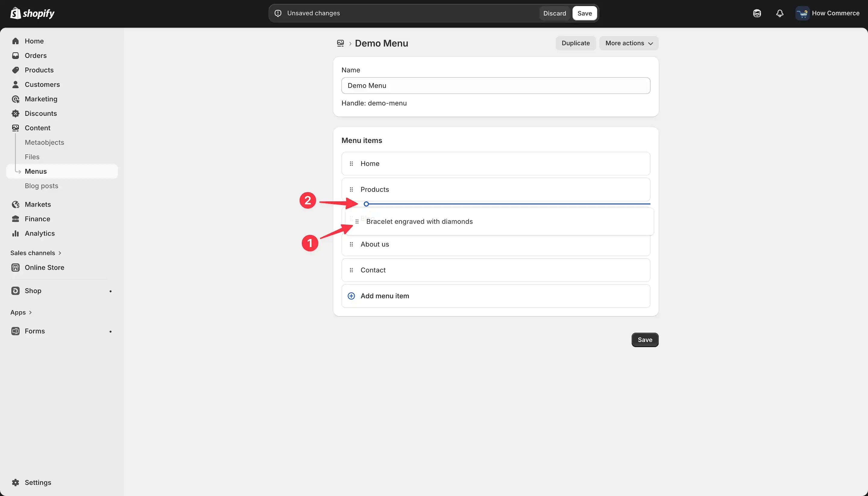
Task: Open Blog posts under Content
Action: point(42,186)
